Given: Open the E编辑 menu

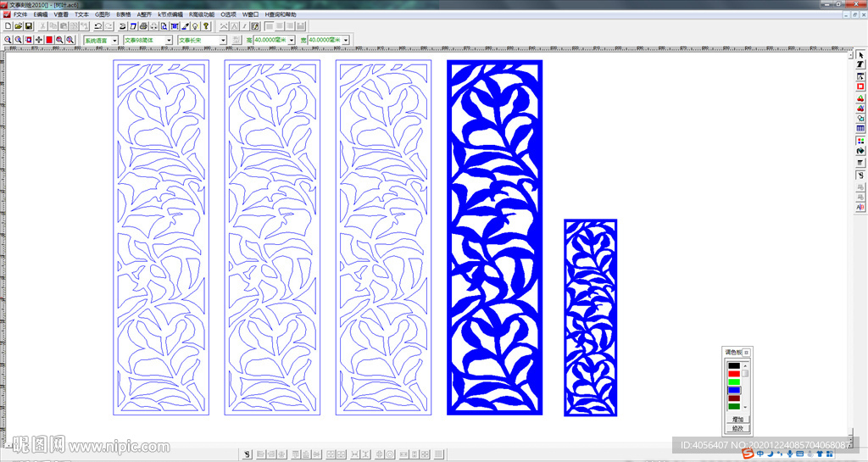Looking at the screenshot, I should [x=41, y=14].
